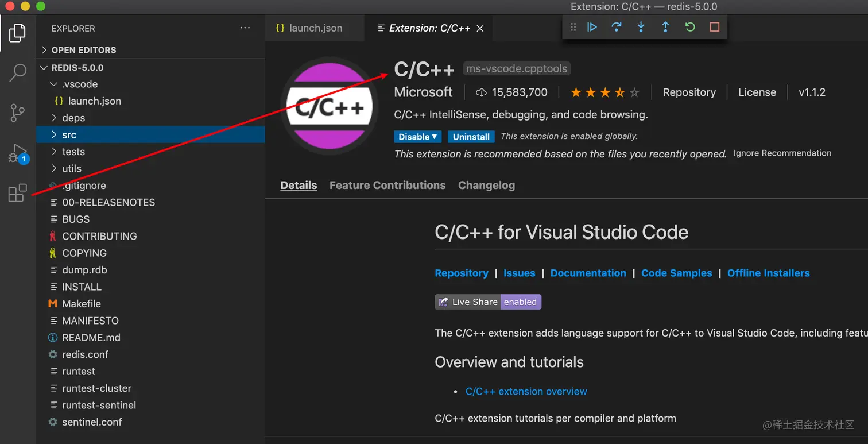Click the ms-vscode.cpptools identifier
Screen dimensions: 868x444
click(517, 69)
